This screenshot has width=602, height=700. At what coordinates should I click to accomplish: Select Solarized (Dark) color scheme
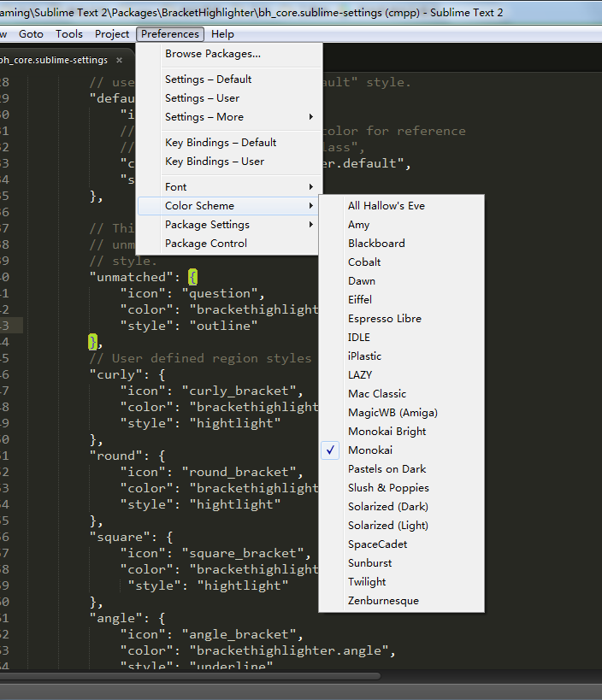(402, 506)
